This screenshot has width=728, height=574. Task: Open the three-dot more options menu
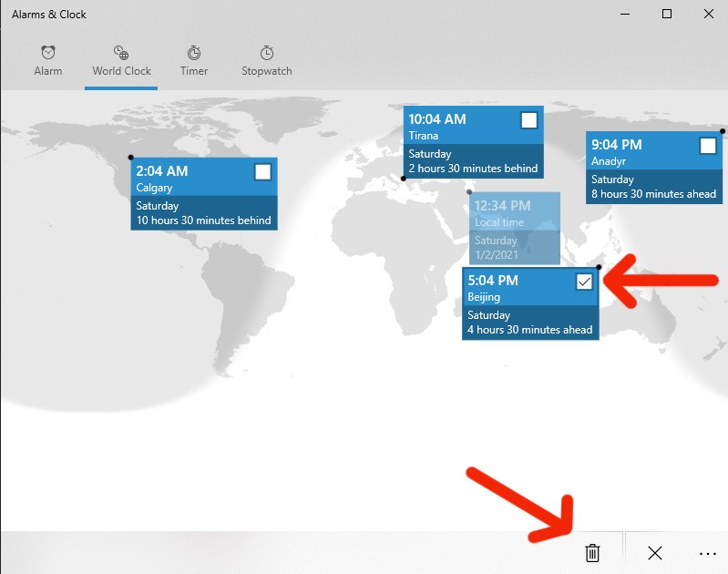(708, 552)
